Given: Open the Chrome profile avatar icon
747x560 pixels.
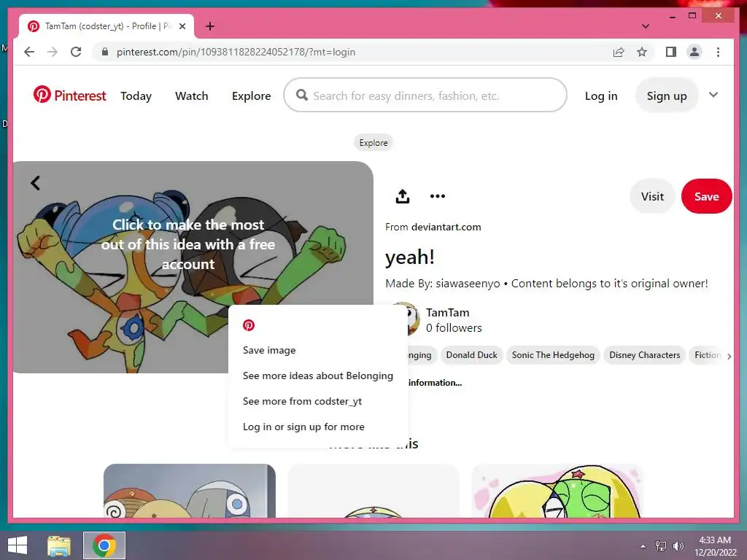Looking at the screenshot, I should coord(694,52).
